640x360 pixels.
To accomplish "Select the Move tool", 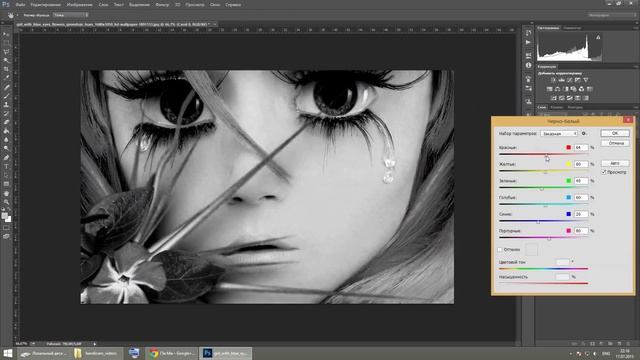I will (6, 33).
